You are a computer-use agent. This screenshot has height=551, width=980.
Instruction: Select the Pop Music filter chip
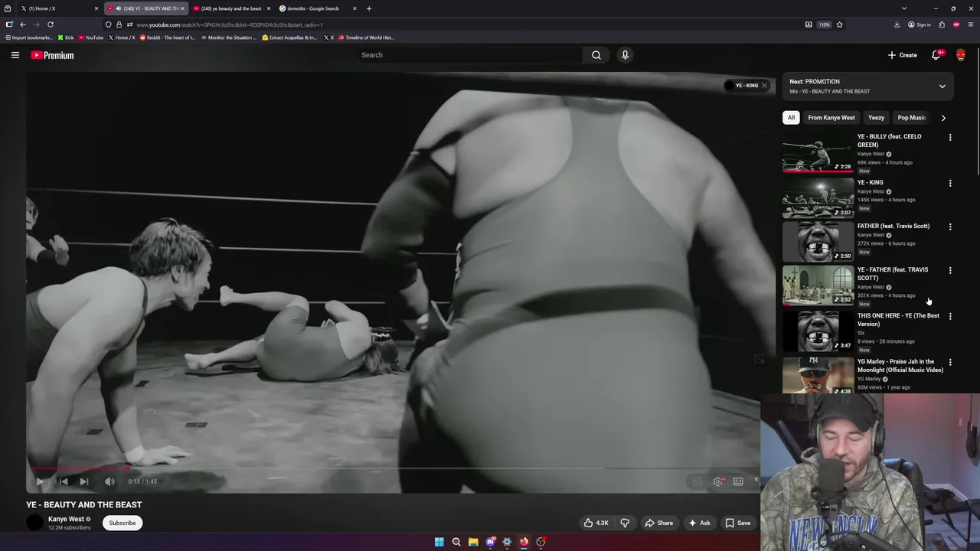click(x=911, y=118)
